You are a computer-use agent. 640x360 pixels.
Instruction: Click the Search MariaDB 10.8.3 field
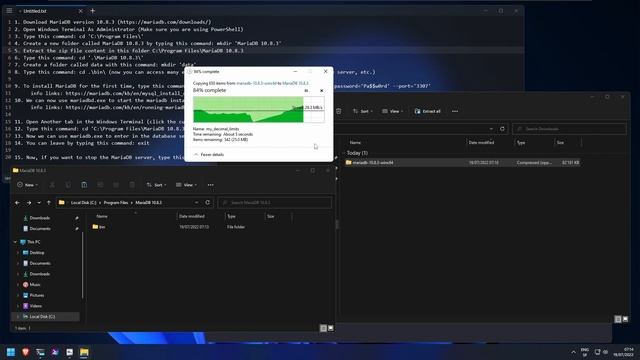[275, 202]
